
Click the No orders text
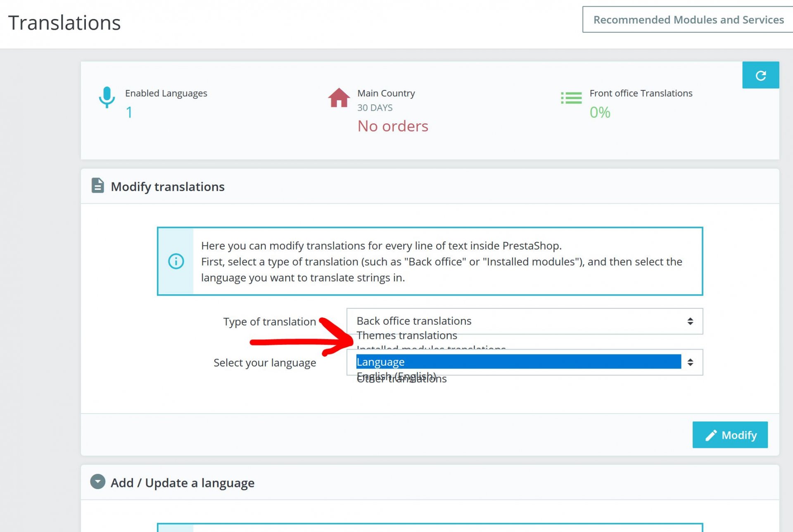tap(393, 126)
